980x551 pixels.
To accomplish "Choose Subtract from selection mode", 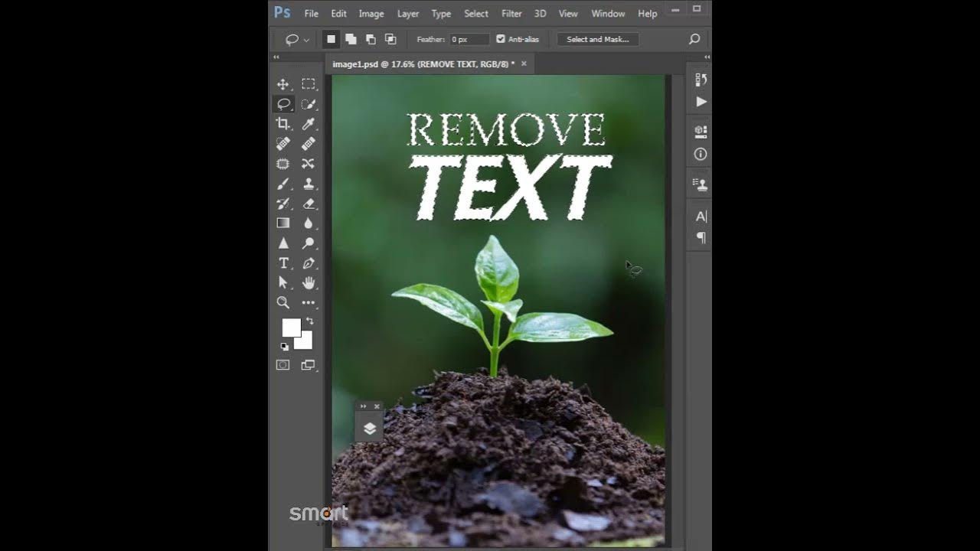I will click(371, 39).
